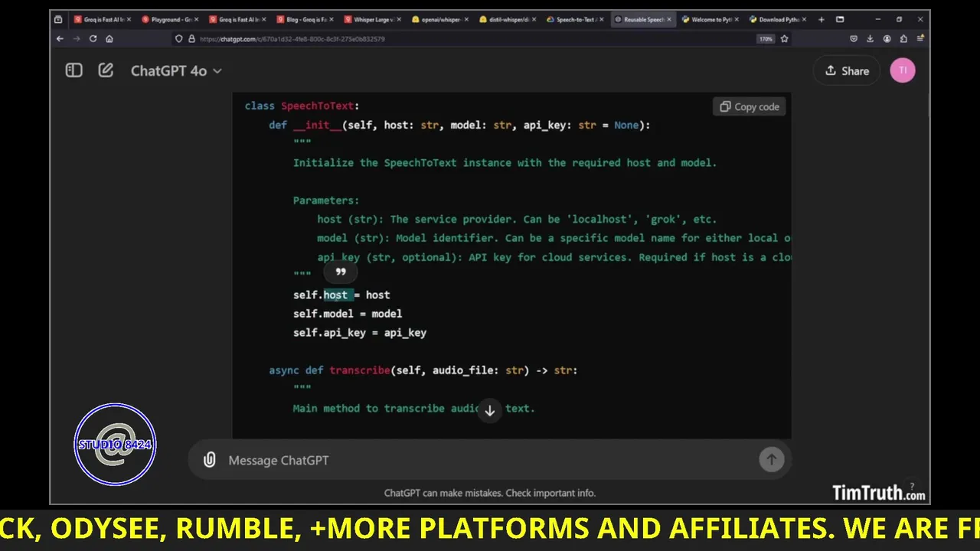The height and width of the screenshot is (551, 980).
Task: Close the Blog - Groq tab
Action: [330, 20]
